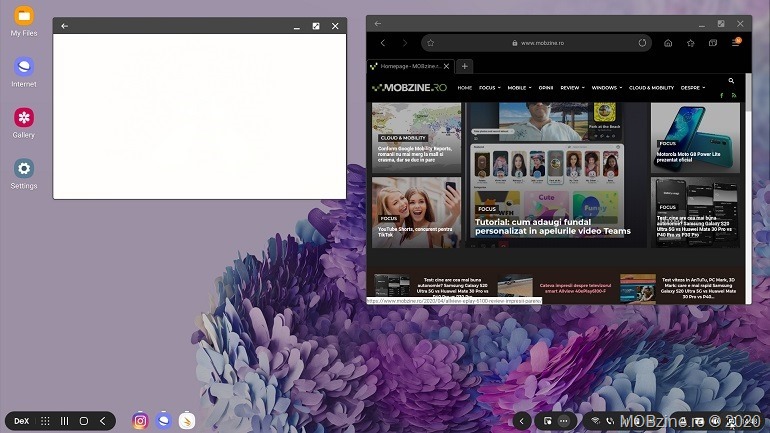
Task: Go to the browser home page
Action: [668, 43]
